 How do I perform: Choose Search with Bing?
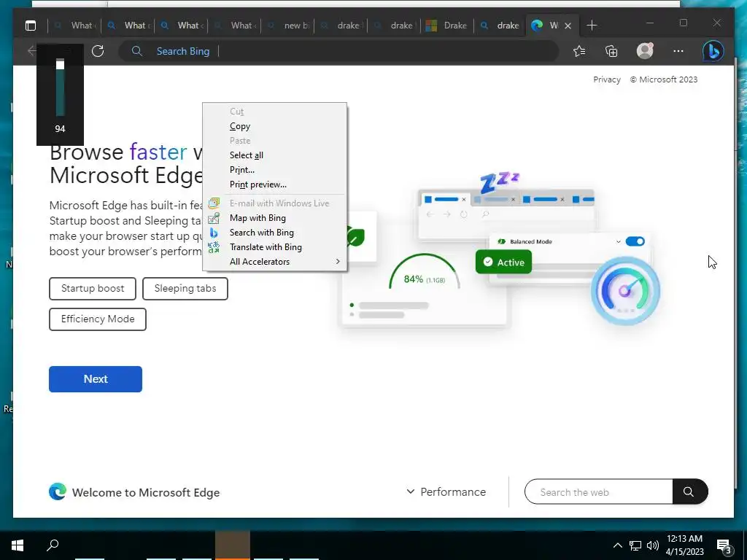[274, 233]
